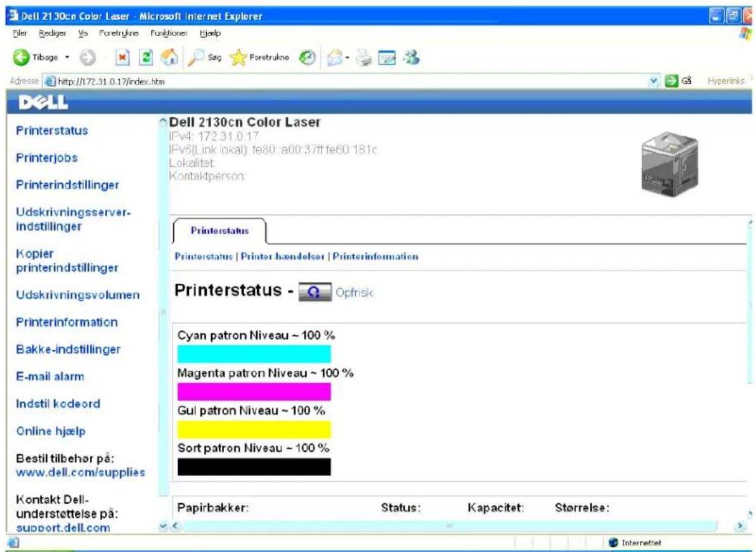Click the Messenger people icon

tap(411, 58)
